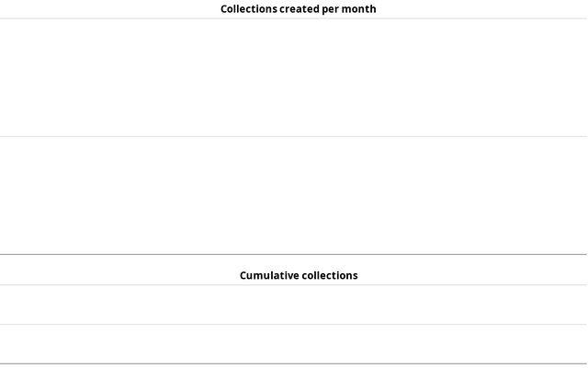Click the middle gridline of the cumulative chart
Image resolution: width=588 pixels, height=368 pixels.
(294, 324)
